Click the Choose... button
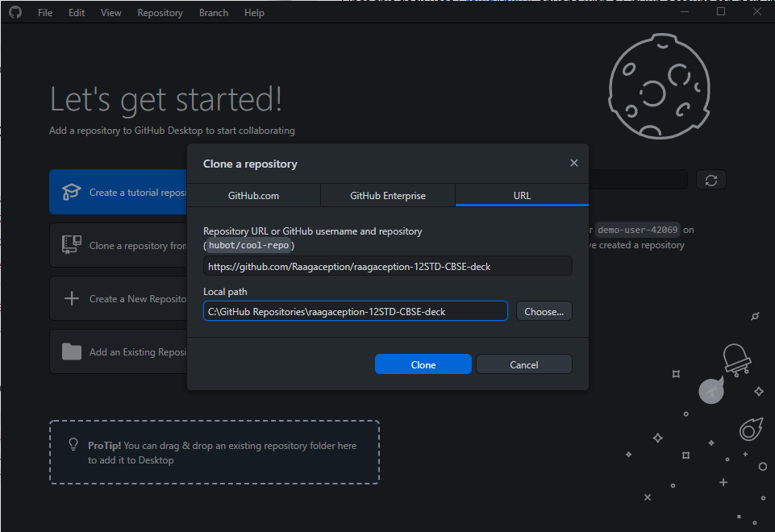 pyautogui.click(x=544, y=312)
